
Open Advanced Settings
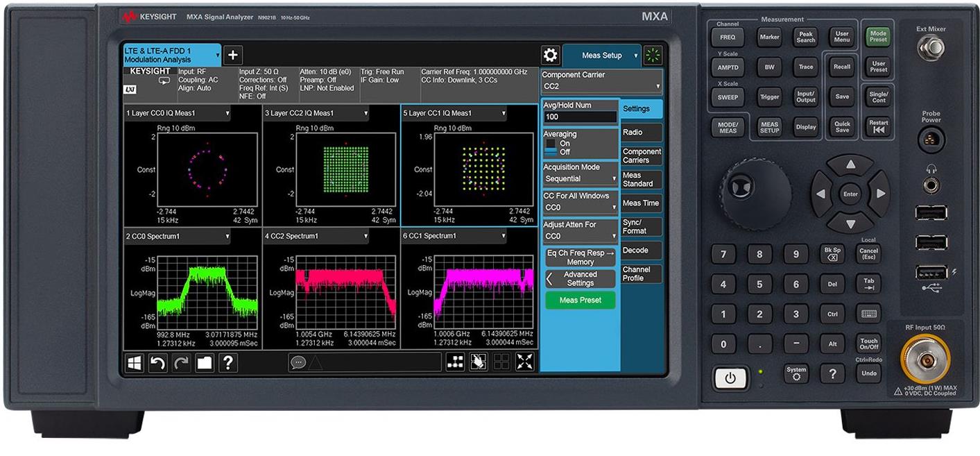point(580,279)
